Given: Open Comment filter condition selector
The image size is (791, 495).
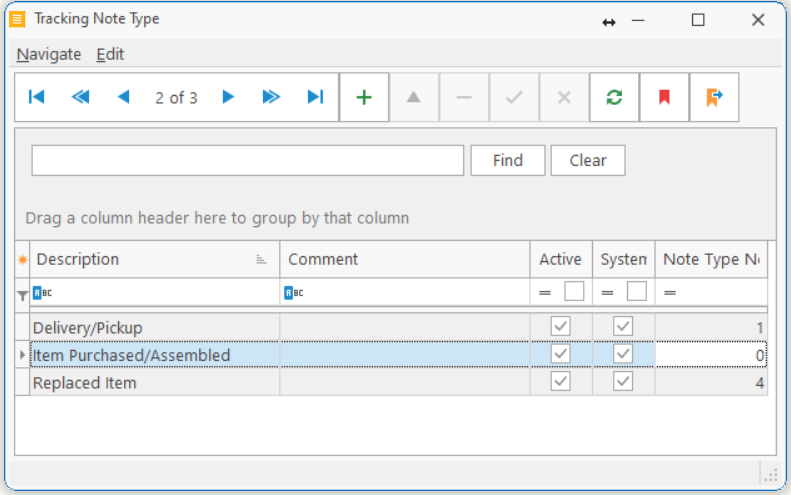Looking at the screenshot, I should [x=294, y=293].
